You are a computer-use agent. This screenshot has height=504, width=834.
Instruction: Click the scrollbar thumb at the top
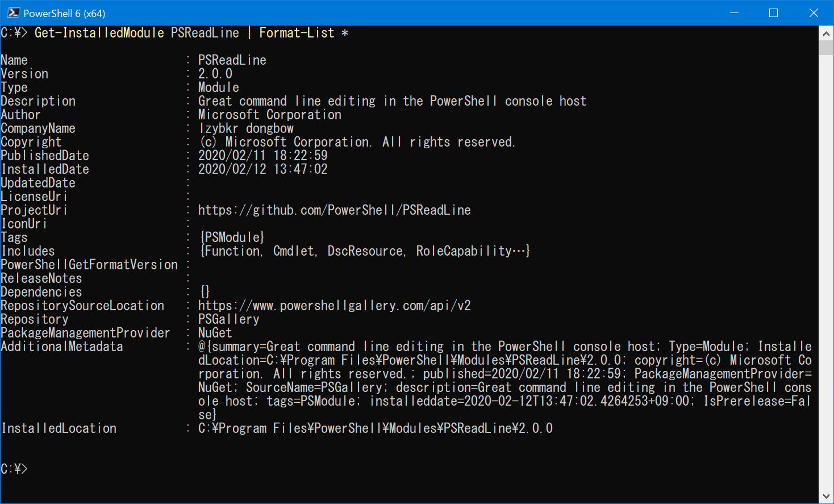(x=827, y=48)
